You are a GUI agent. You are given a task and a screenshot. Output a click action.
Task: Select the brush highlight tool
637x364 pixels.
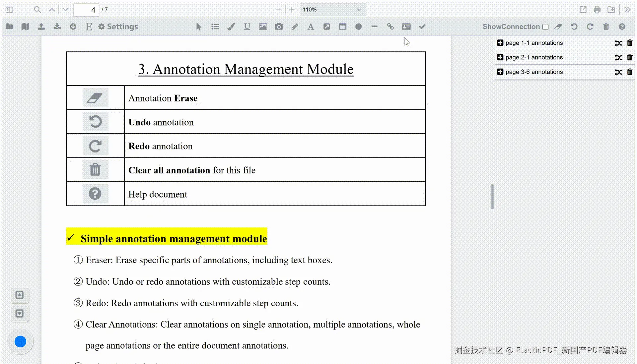click(x=231, y=27)
